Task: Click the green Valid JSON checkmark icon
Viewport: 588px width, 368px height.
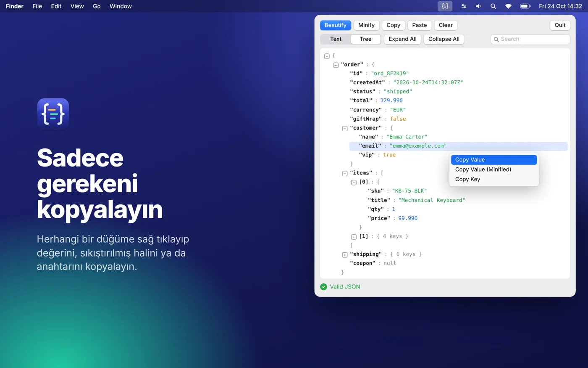Action: pyautogui.click(x=323, y=287)
